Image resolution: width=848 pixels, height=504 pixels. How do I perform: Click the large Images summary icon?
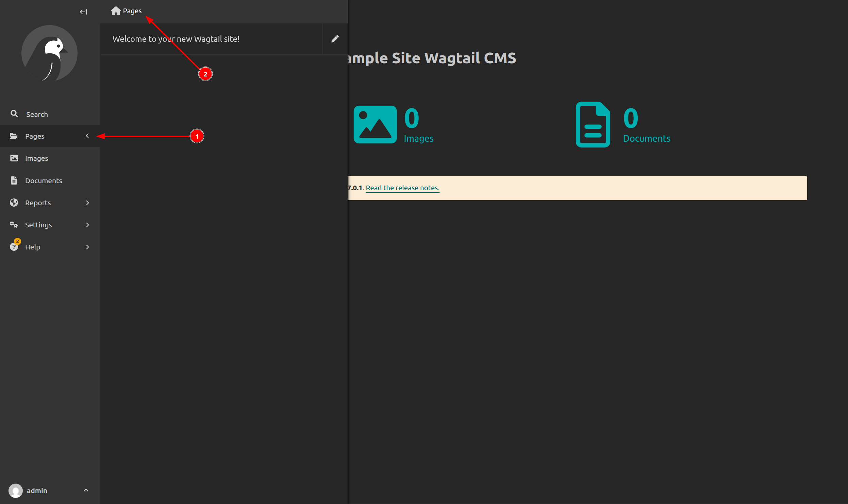pos(375,124)
